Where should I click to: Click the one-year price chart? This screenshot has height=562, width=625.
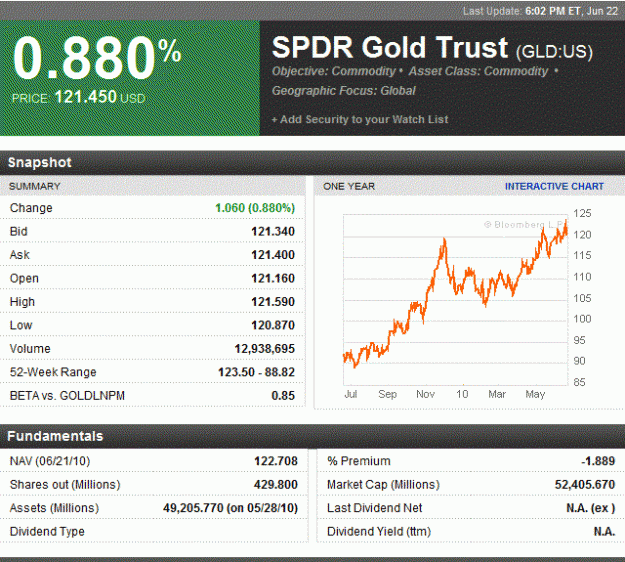[455, 300]
